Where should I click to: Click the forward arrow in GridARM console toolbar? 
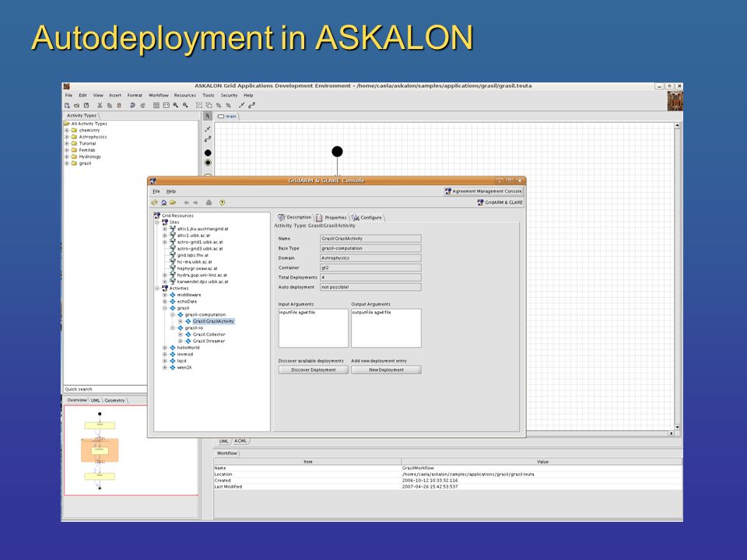coord(195,202)
